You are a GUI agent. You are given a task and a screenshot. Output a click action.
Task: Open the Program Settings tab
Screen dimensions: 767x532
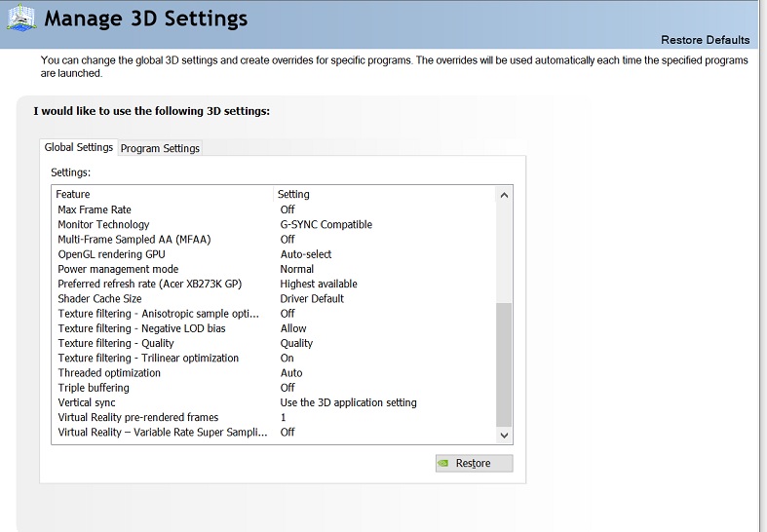160,148
